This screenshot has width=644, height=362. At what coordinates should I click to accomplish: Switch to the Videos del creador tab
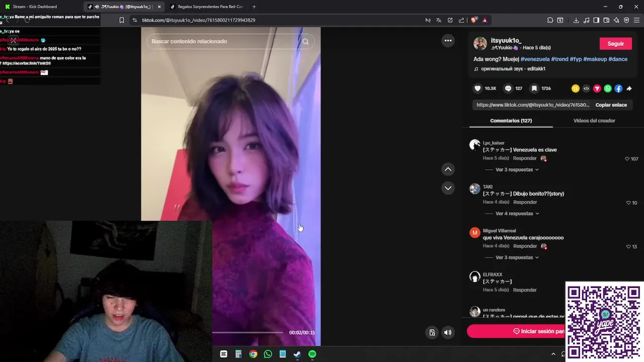(x=594, y=121)
